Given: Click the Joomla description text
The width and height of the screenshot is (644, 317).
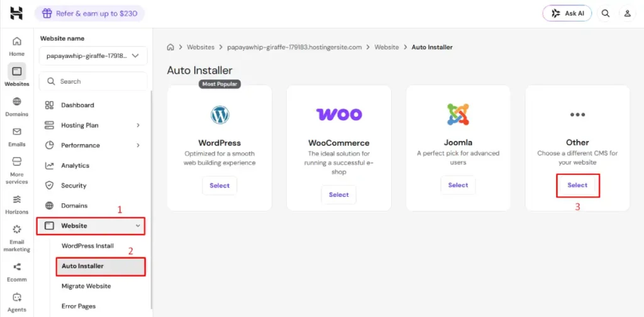Looking at the screenshot, I should [458, 158].
